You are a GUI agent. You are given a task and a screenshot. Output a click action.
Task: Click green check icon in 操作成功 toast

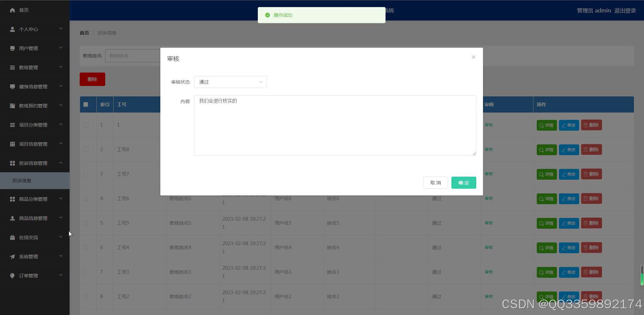[268, 15]
